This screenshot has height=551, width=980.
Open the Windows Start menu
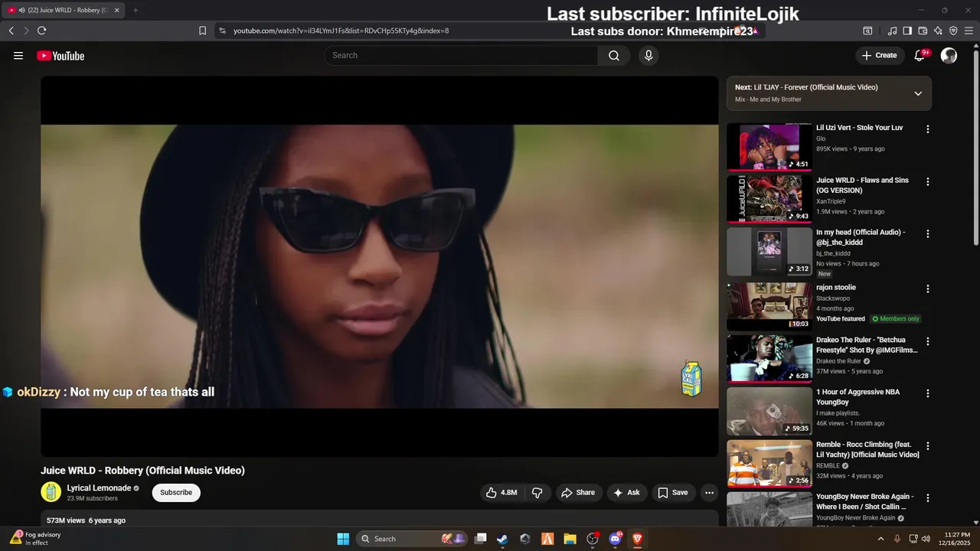tap(343, 539)
